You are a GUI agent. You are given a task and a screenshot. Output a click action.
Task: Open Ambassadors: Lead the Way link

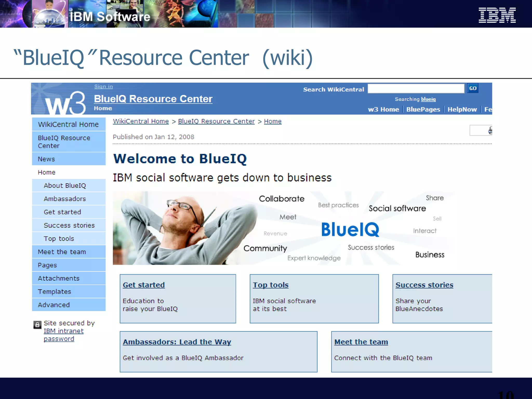pyautogui.click(x=177, y=342)
